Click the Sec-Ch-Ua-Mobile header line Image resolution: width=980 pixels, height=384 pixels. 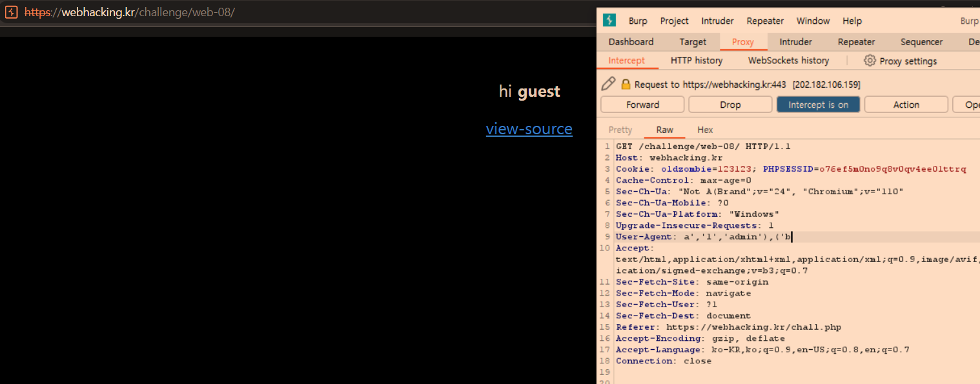click(x=672, y=203)
